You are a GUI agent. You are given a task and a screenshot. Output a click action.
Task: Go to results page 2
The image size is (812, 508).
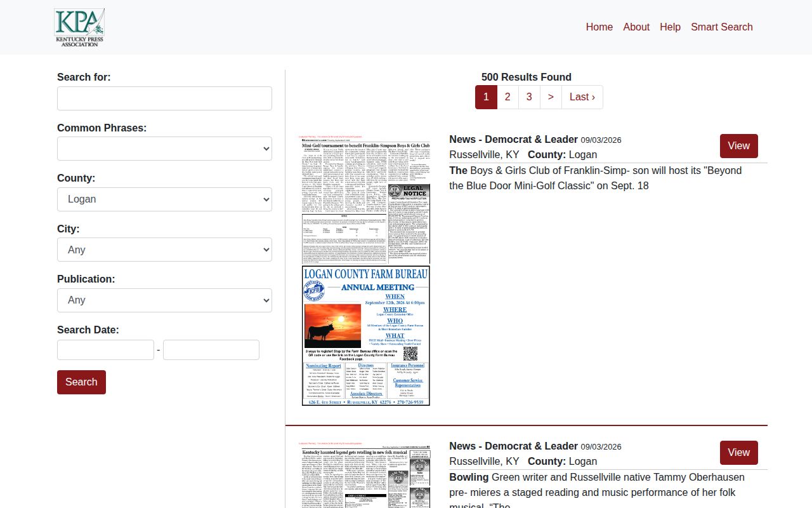(507, 97)
